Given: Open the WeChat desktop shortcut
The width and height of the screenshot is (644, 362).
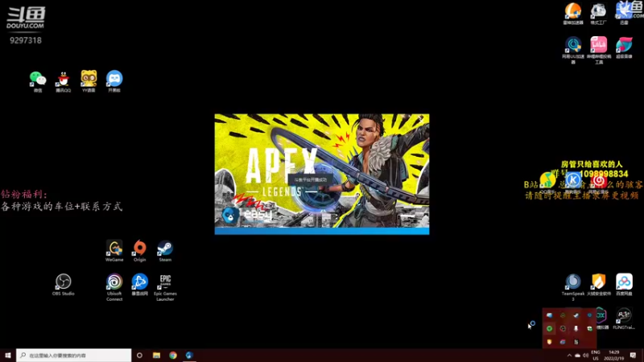Looking at the screenshot, I should (38, 81).
